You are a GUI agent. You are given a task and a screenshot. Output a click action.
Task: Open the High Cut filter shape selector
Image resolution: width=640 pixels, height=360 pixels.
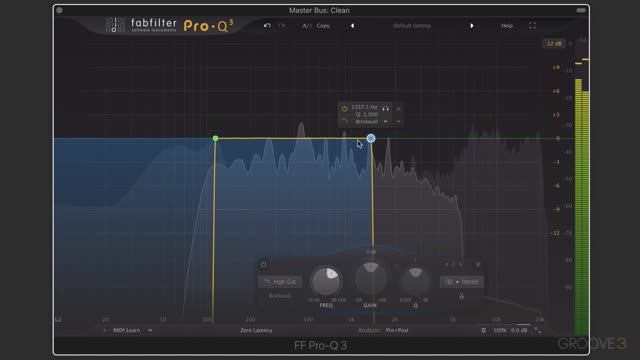coord(280,282)
